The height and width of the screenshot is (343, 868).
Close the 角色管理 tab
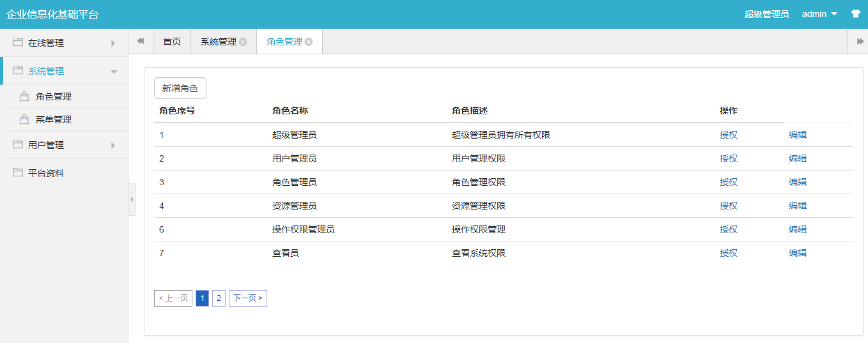309,42
